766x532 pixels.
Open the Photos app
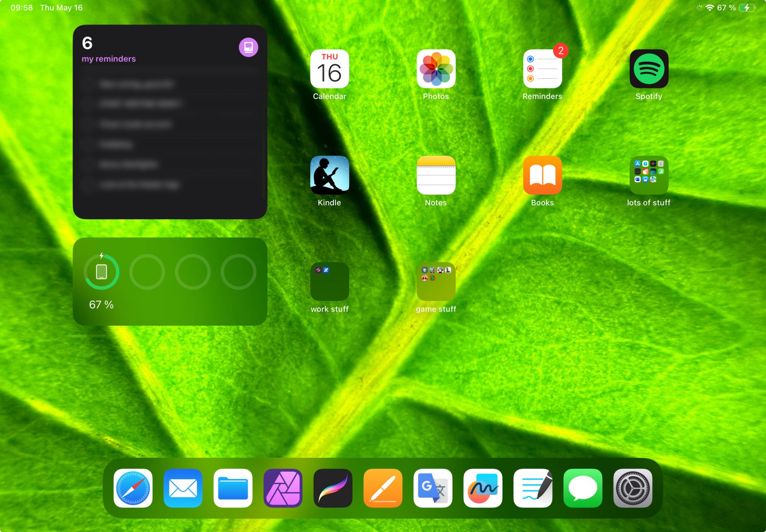pyautogui.click(x=436, y=69)
